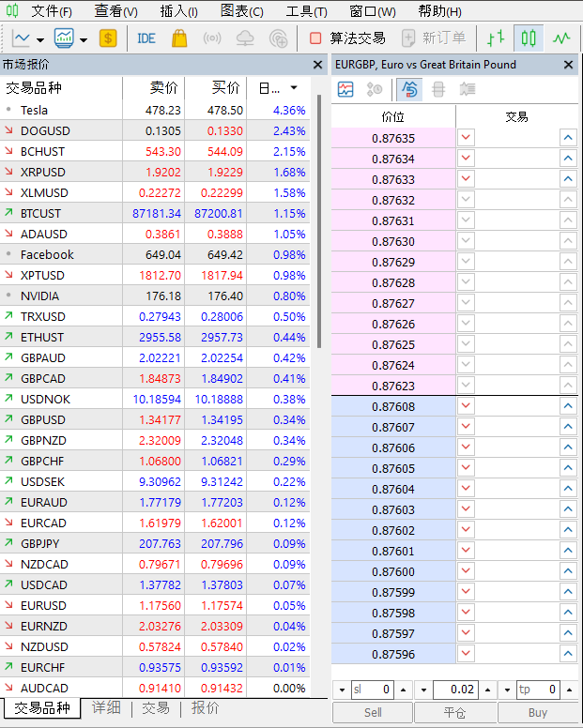Click Sell button in depth of market
This screenshot has height=728, width=583.
point(373,713)
